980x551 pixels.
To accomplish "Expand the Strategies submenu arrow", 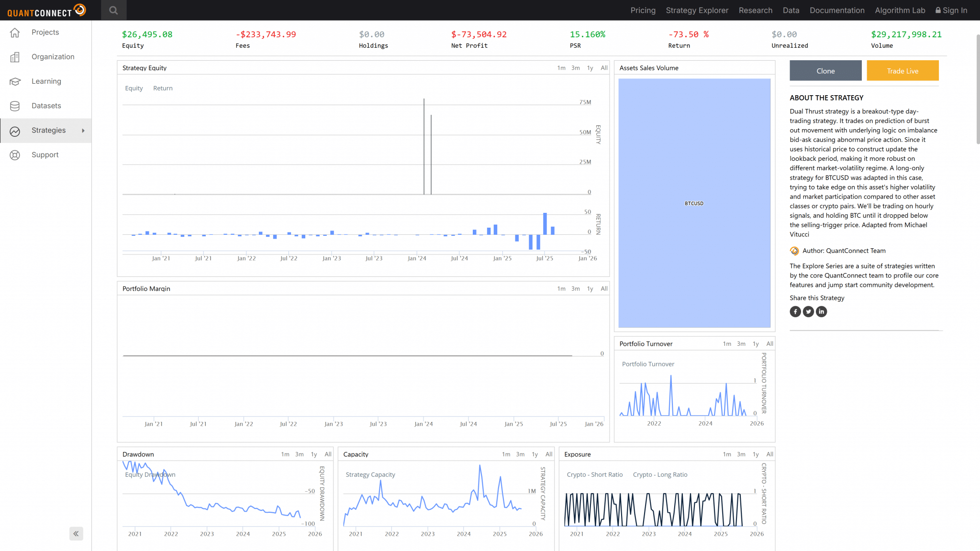I will tap(83, 131).
